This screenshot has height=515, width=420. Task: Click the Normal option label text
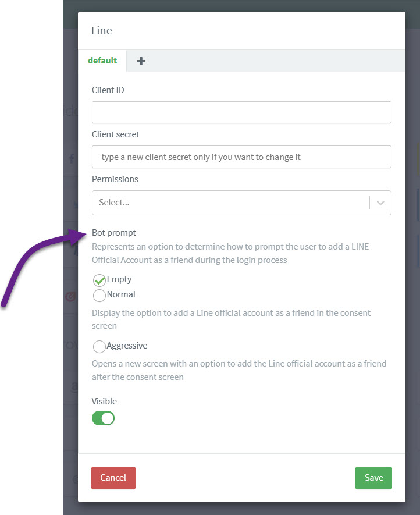[121, 294]
